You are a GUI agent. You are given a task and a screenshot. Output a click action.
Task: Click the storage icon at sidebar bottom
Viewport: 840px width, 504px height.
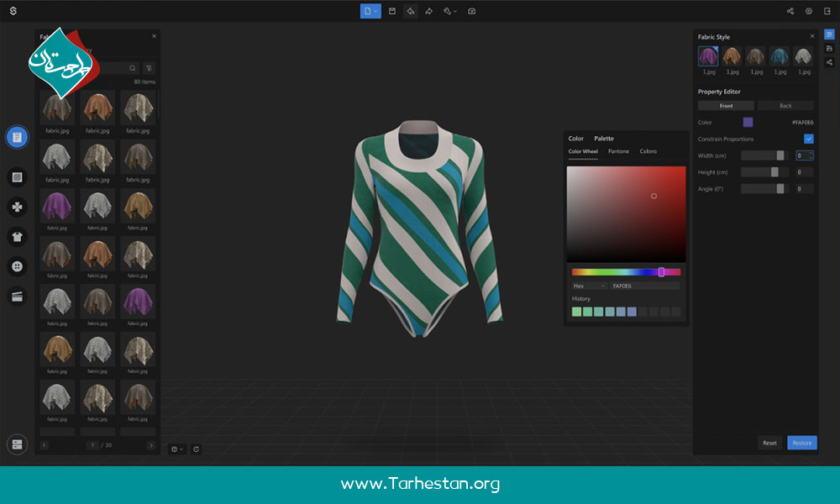coord(17,444)
